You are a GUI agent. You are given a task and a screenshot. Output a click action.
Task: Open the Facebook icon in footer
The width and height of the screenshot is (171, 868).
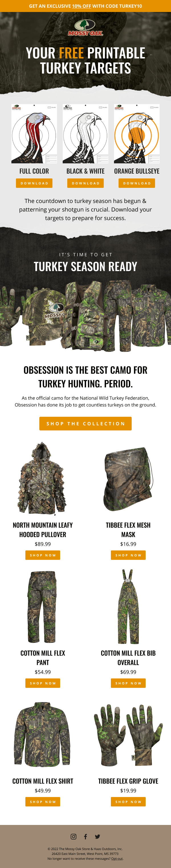click(x=85, y=836)
